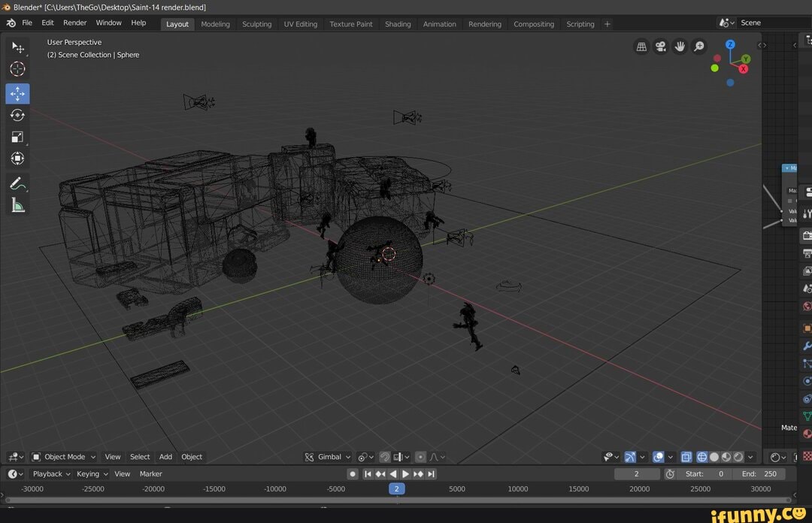This screenshot has width=812, height=523.
Task: Jump to the animation end frame
Action: point(430,473)
